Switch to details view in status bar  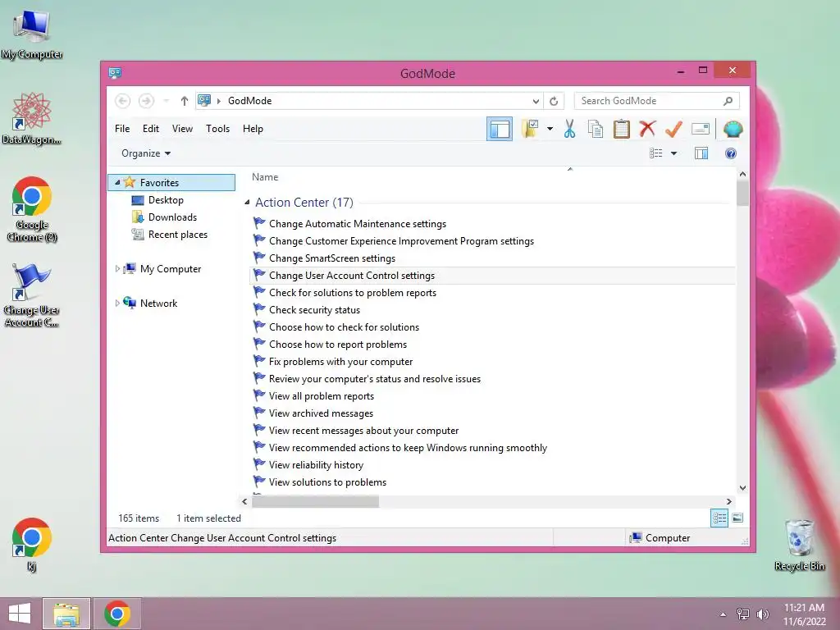coord(719,518)
